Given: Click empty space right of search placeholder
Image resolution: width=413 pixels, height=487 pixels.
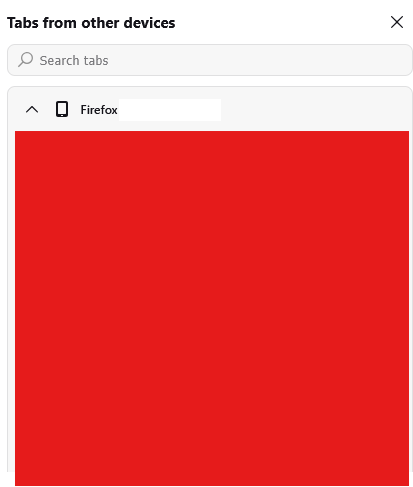Looking at the screenshot, I should click(258, 60).
